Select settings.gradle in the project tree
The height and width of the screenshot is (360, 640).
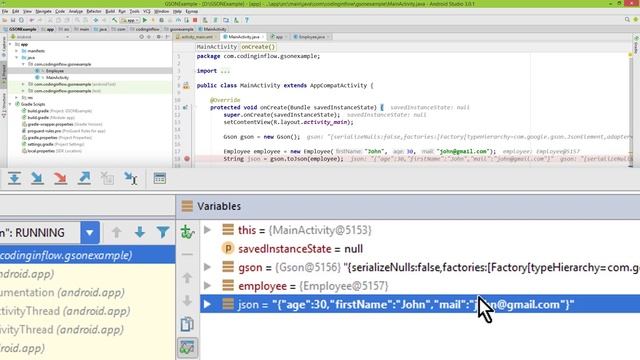click(40, 144)
